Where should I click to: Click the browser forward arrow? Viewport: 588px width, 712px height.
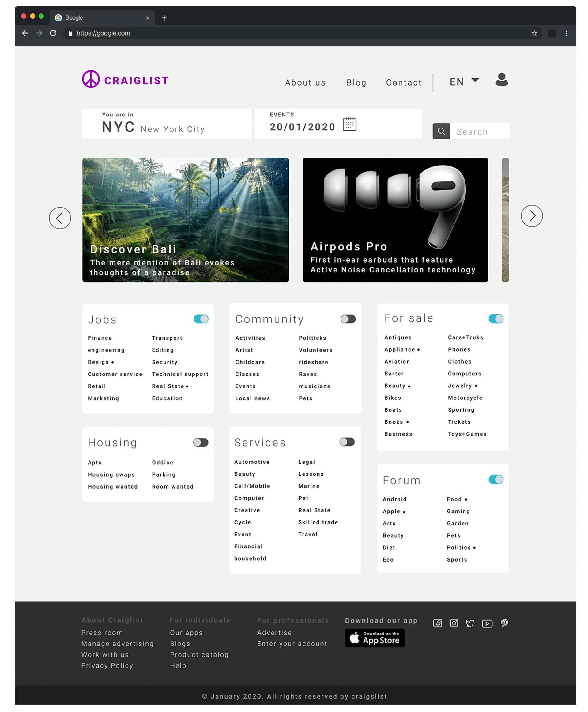point(39,33)
